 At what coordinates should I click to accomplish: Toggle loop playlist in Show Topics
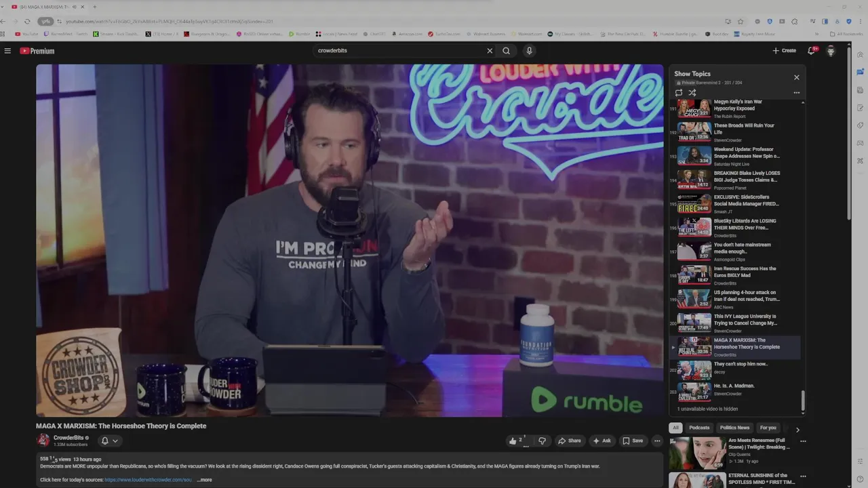coord(679,93)
